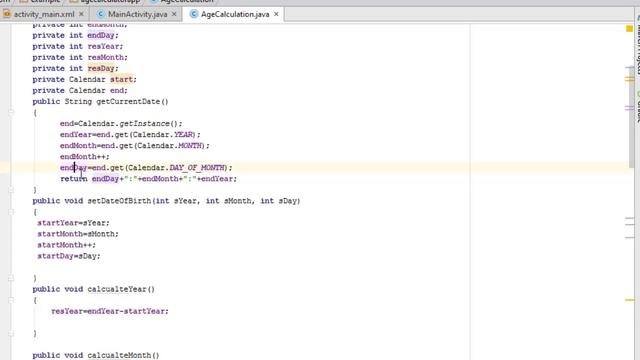Click the yellow inspection status indicator square

(629, 29)
